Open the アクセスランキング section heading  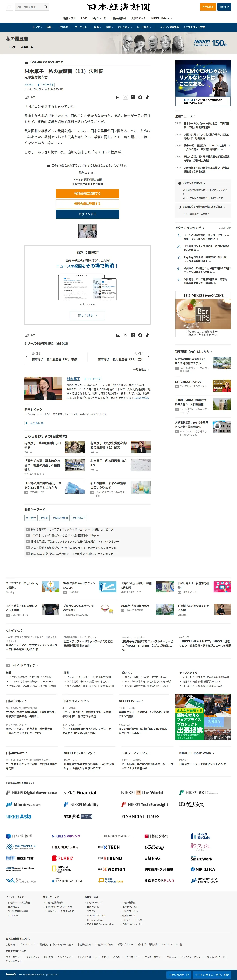click(189, 228)
